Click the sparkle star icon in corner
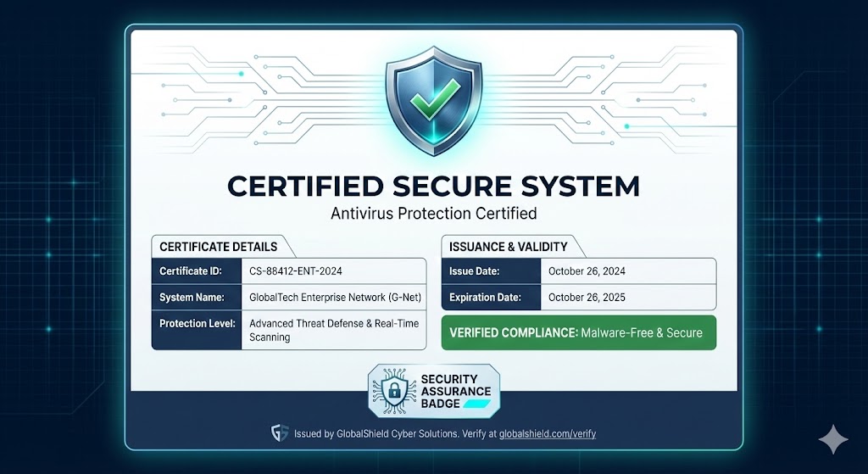868x474 pixels. click(x=833, y=440)
